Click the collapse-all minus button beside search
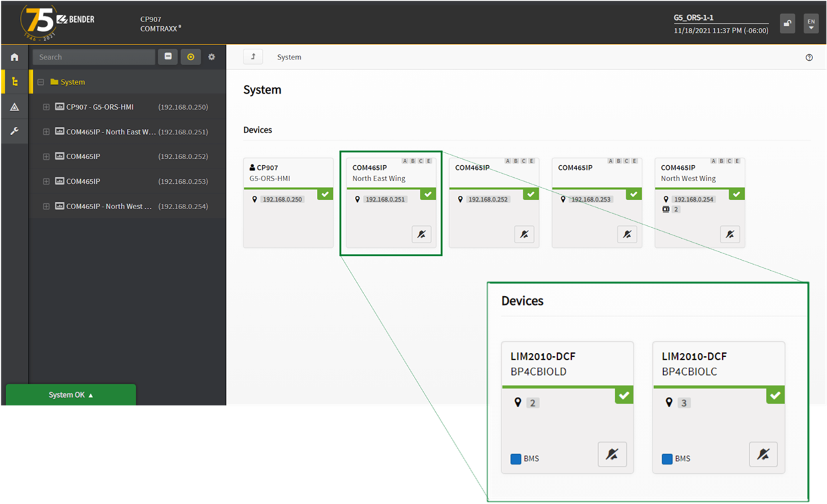The width and height of the screenshot is (827, 504). pos(168,57)
